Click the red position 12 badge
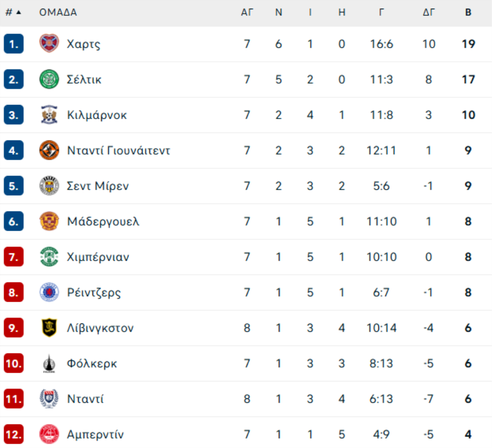This screenshot has width=492, height=448. (x=14, y=434)
